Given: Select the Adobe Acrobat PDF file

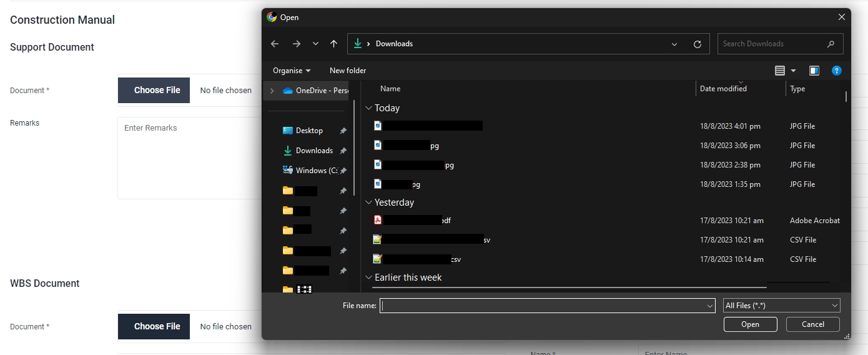Looking at the screenshot, I should coord(412,221).
